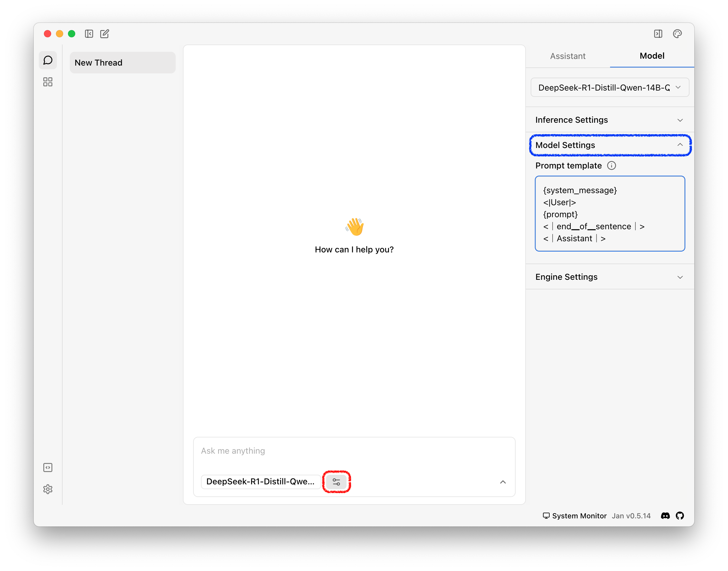
Task: Expand Inference Settings section
Action: pyautogui.click(x=610, y=120)
